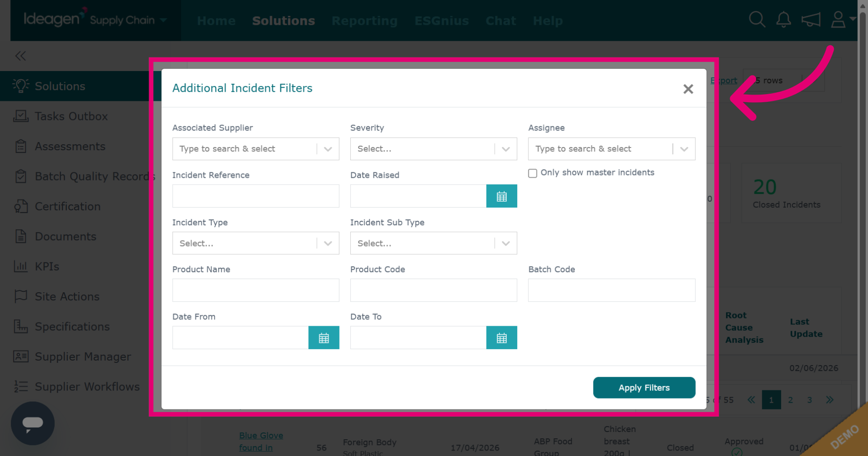
Task: Open the Home menu
Action: [216, 21]
